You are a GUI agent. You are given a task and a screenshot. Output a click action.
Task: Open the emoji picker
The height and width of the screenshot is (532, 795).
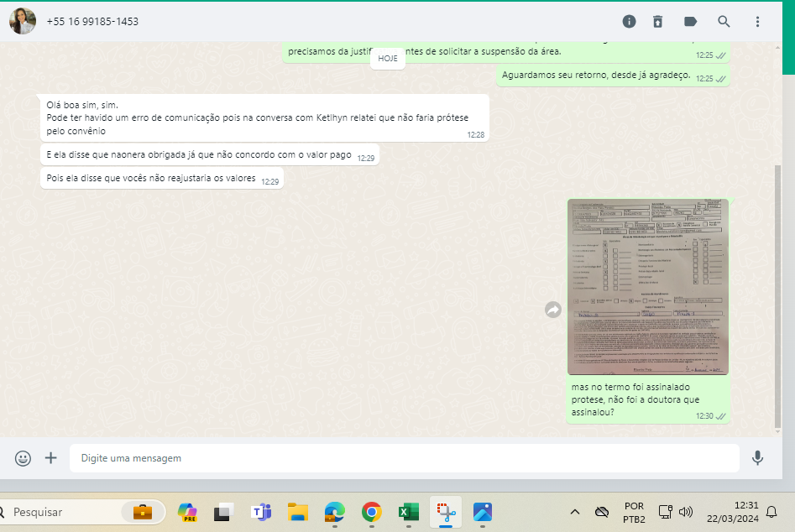(23, 458)
